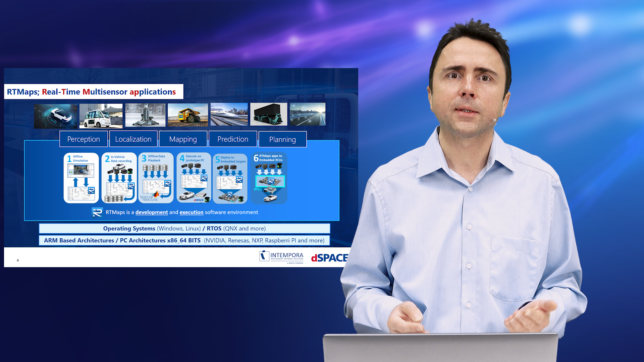Viewport: 644px width, 362px height.
Task: Click the Mapping label box
Action: click(183, 139)
